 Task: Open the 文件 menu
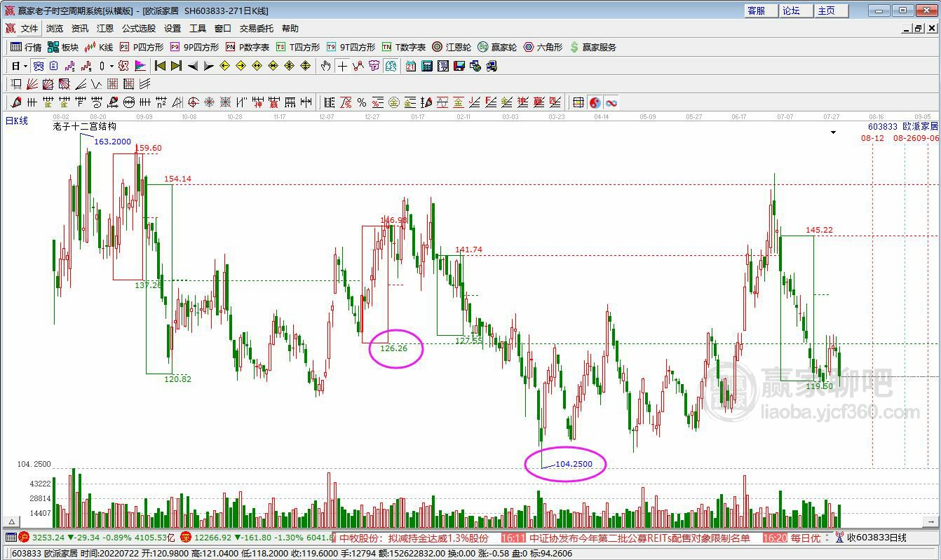coord(29,28)
